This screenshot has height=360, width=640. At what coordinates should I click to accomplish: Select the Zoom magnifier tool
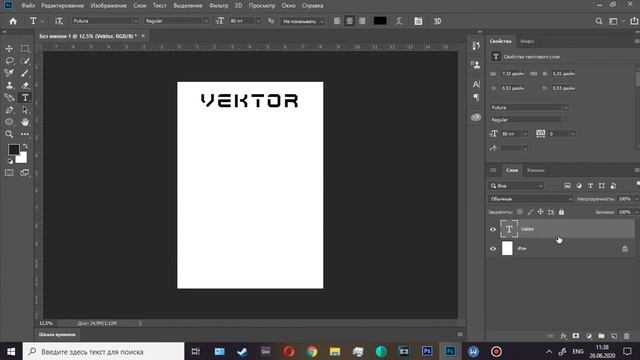pyautogui.click(x=9, y=134)
